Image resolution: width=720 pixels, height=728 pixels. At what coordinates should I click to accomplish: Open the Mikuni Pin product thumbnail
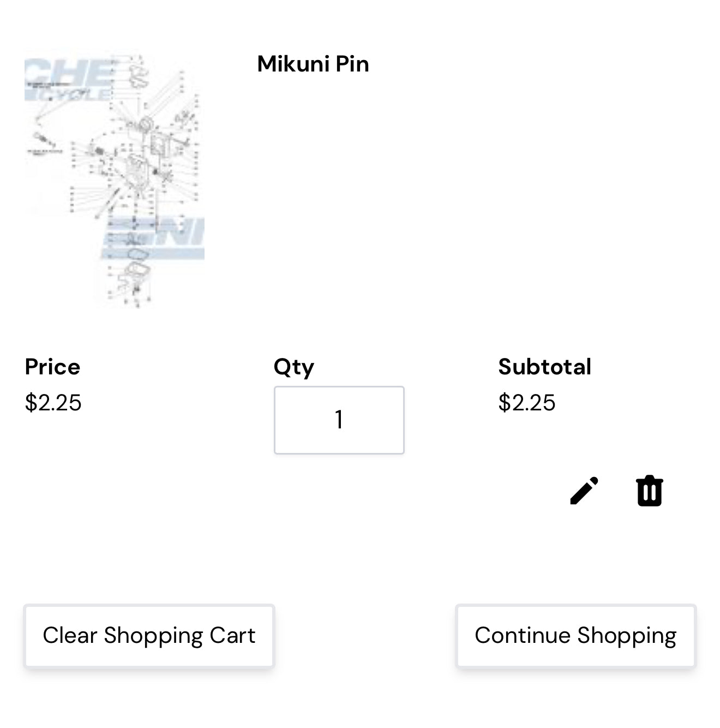click(x=115, y=181)
